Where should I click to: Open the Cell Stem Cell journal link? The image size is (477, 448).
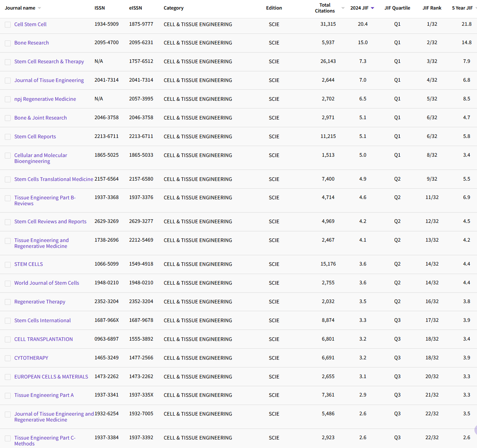(30, 24)
